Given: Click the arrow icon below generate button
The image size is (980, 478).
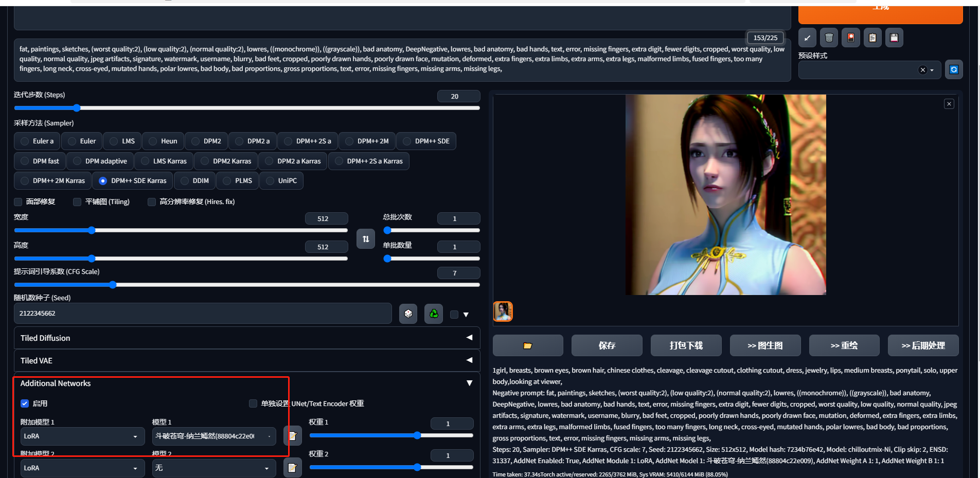Looking at the screenshot, I should click(807, 38).
